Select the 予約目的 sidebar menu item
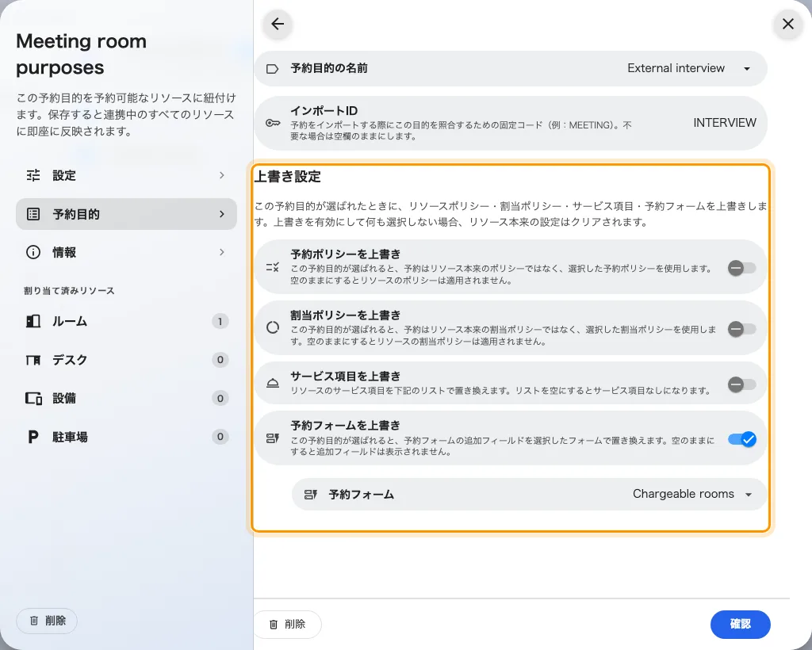This screenshot has width=812, height=650. coord(126,214)
